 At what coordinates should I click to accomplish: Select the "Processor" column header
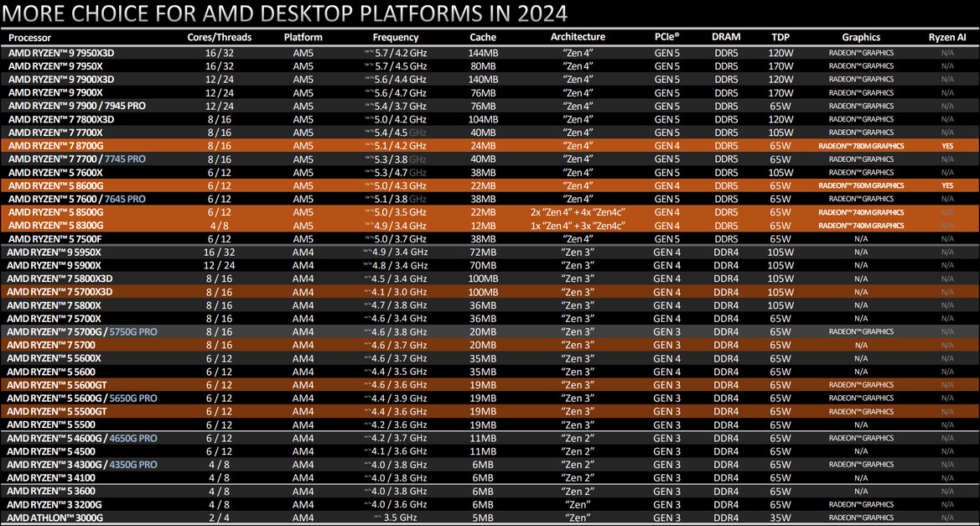pos(29,38)
